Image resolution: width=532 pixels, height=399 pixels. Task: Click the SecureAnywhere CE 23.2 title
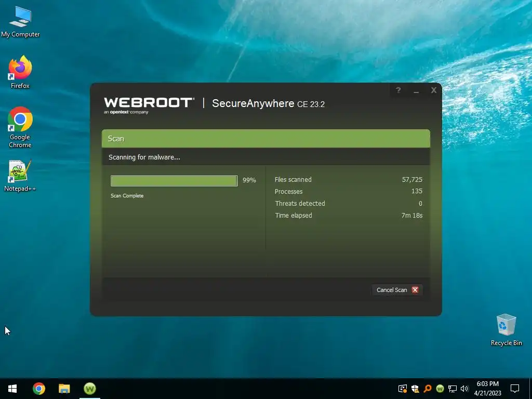[x=269, y=103]
